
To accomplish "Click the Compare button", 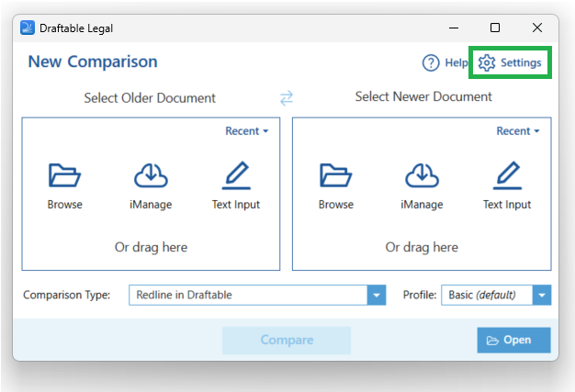I will [287, 341].
